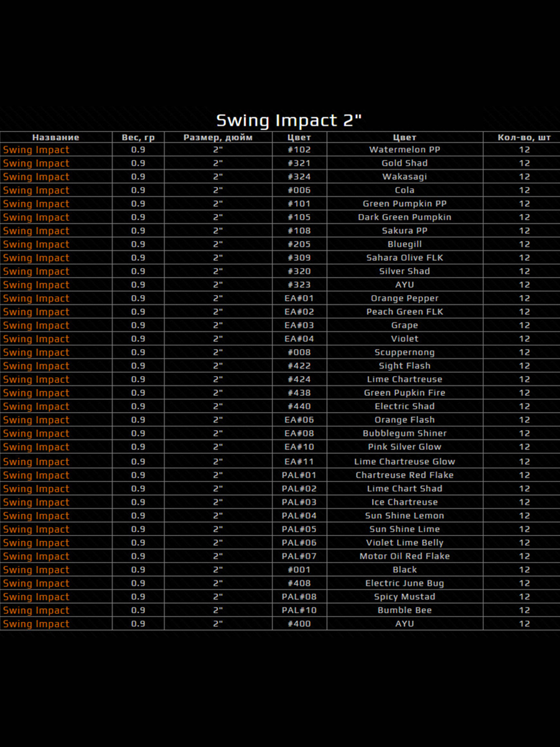Image resolution: width=560 pixels, height=747 pixels.
Task: Select the "#422" code cell
Action: [299, 366]
